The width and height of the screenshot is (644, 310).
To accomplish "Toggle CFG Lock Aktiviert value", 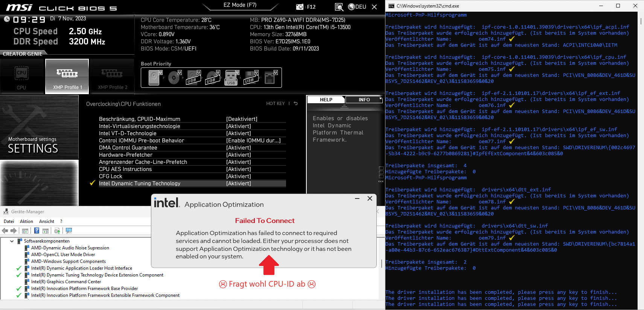I will tap(239, 176).
